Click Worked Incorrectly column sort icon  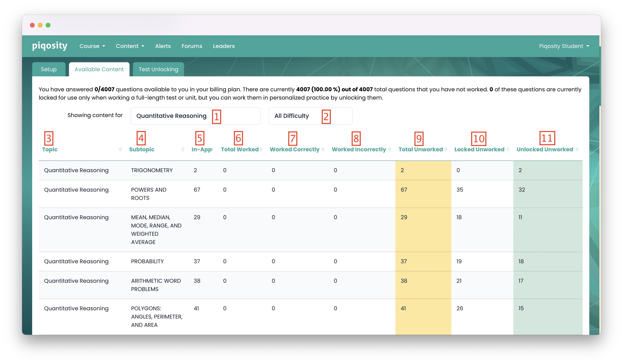click(390, 149)
